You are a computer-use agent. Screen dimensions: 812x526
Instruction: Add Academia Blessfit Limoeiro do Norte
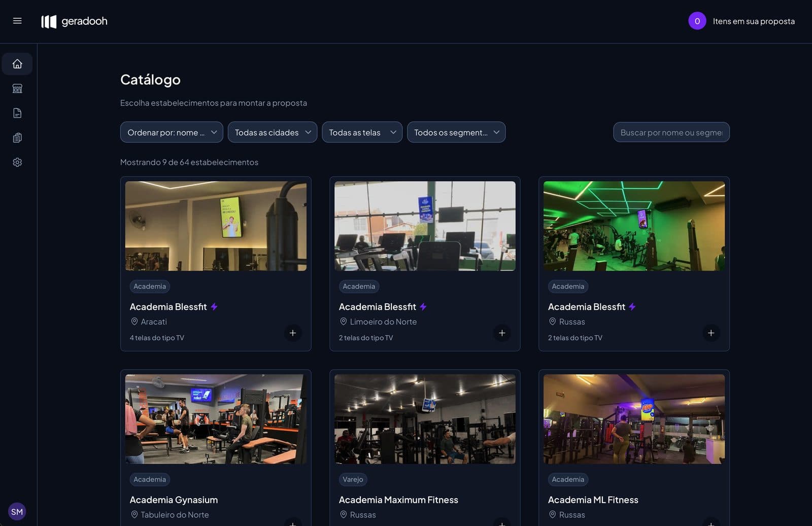point(502,333)
